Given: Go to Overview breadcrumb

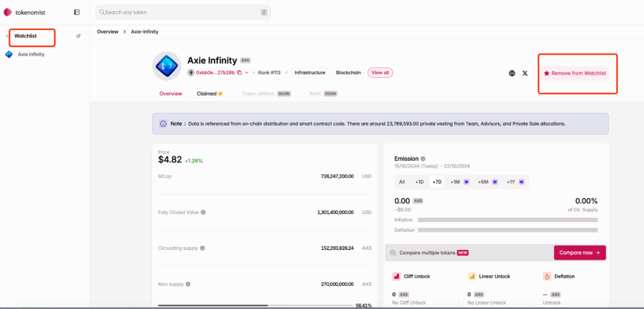Looking at the screenshot, I should pos(108,31).
